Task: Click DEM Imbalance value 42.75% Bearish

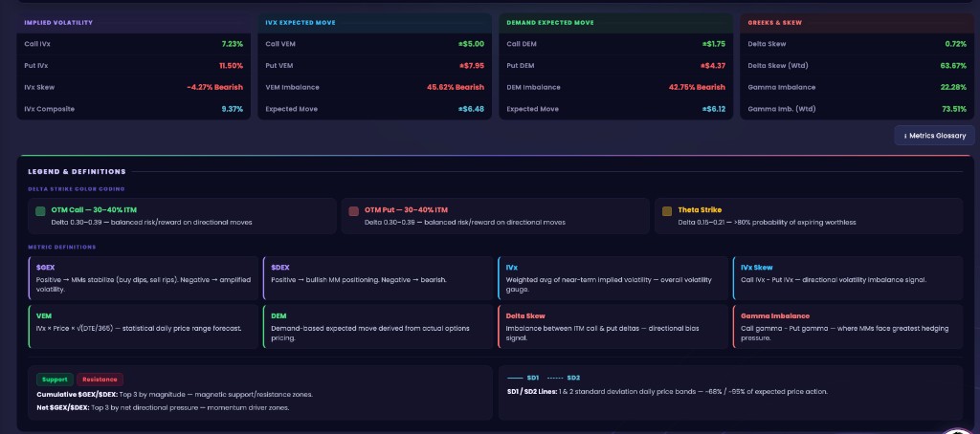Action: click(x=697, y=87)
